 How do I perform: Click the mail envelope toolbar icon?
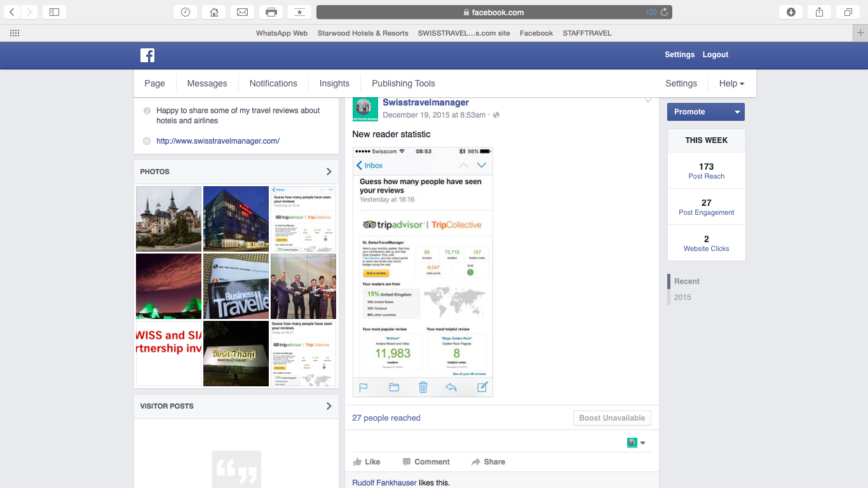point(242,12)
